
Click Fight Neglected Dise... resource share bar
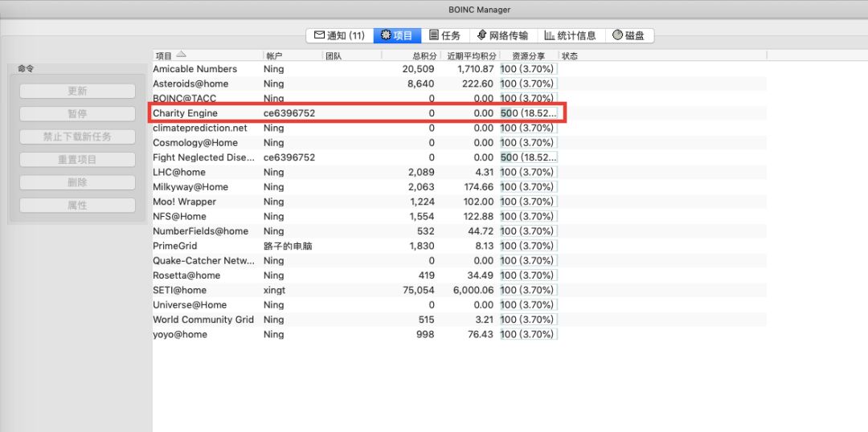(529, 157)
